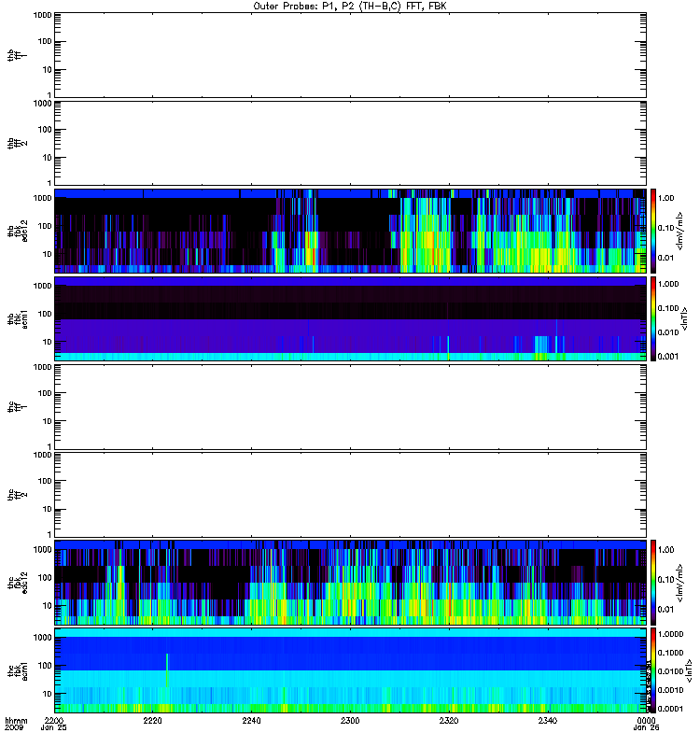Click the empty thc fff 2 plot panel
Image resolution: width=700 pixels, height=747 pixels.
coord(350,495)
